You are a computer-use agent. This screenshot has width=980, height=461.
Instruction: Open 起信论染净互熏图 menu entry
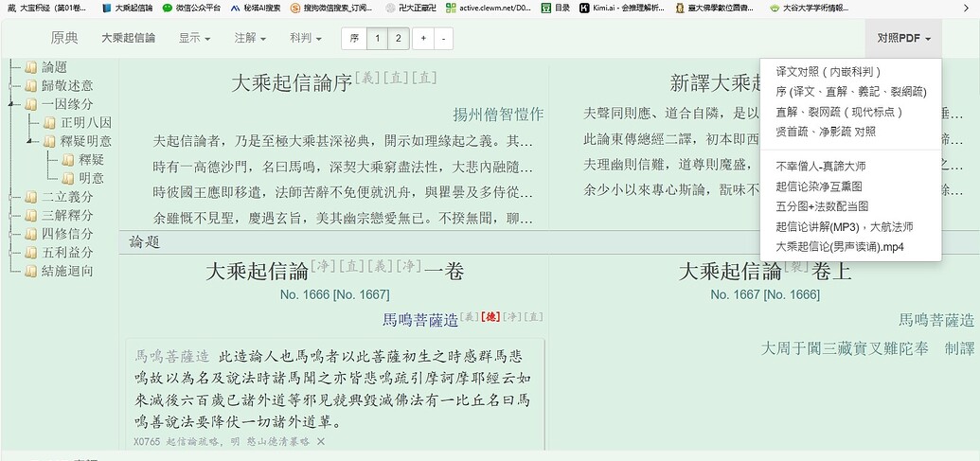tap(850, 186)
